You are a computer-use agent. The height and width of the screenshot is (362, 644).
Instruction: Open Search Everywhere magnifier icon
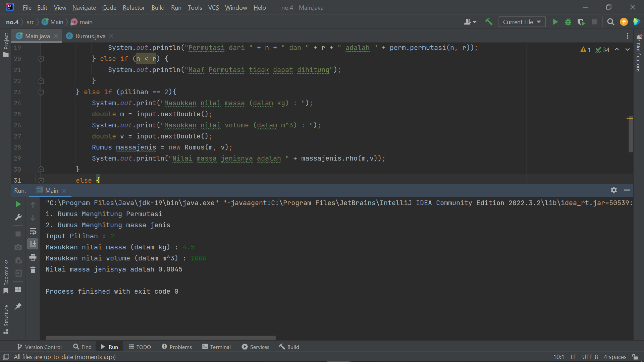tap(610, 21)
